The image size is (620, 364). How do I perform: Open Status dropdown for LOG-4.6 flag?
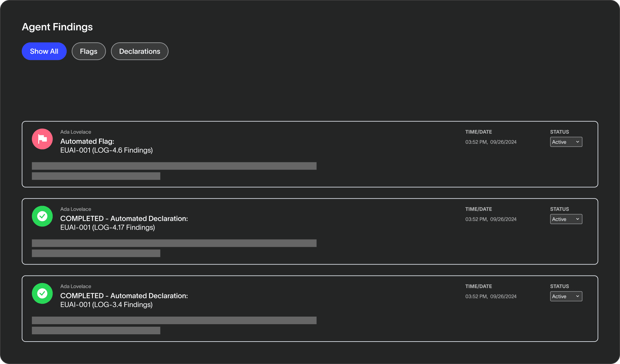[566, 142]
